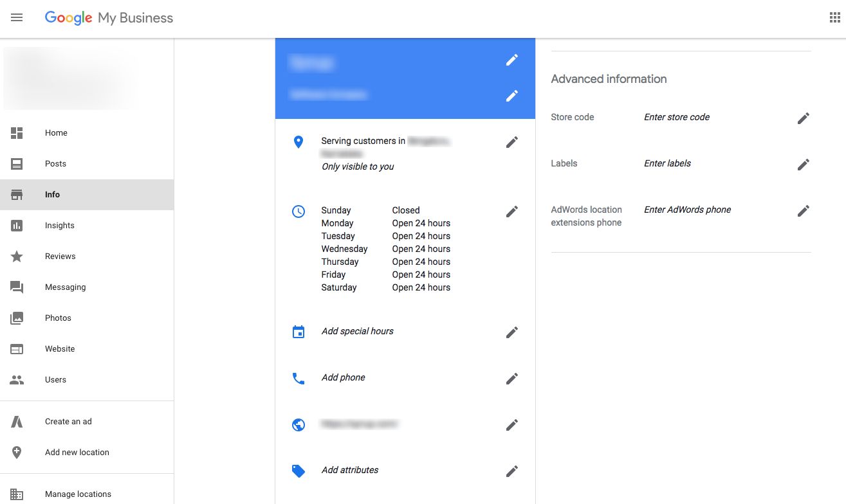
Task: Edit the service area information
Action: tap(511, 142)
